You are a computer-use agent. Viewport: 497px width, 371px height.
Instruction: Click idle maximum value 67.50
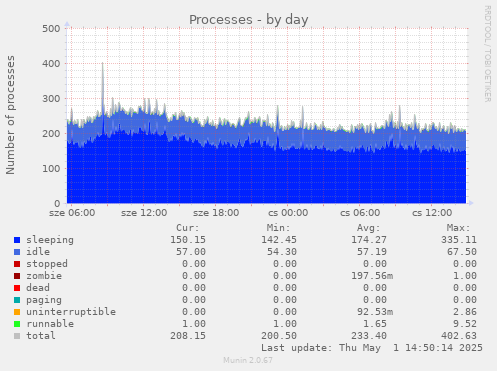click(462, 252)
